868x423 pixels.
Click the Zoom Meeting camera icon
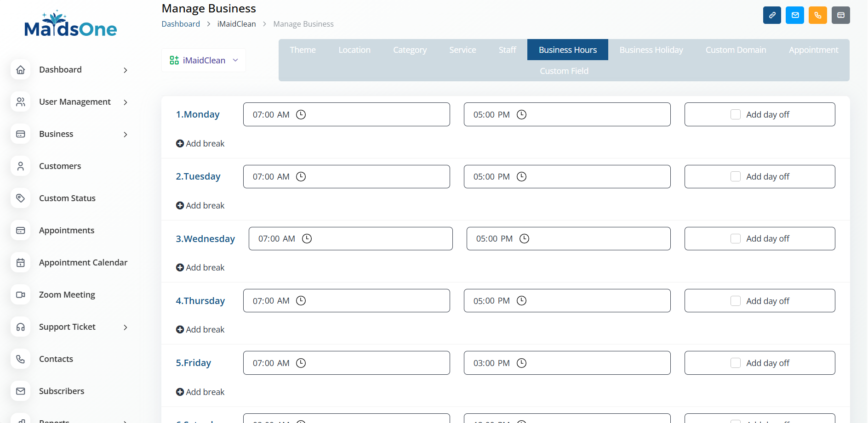pyautogui.click(x=21, y=295)
